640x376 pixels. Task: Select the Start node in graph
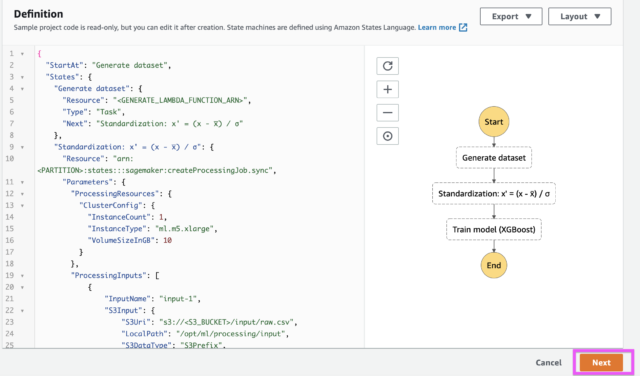coord(493,122)
